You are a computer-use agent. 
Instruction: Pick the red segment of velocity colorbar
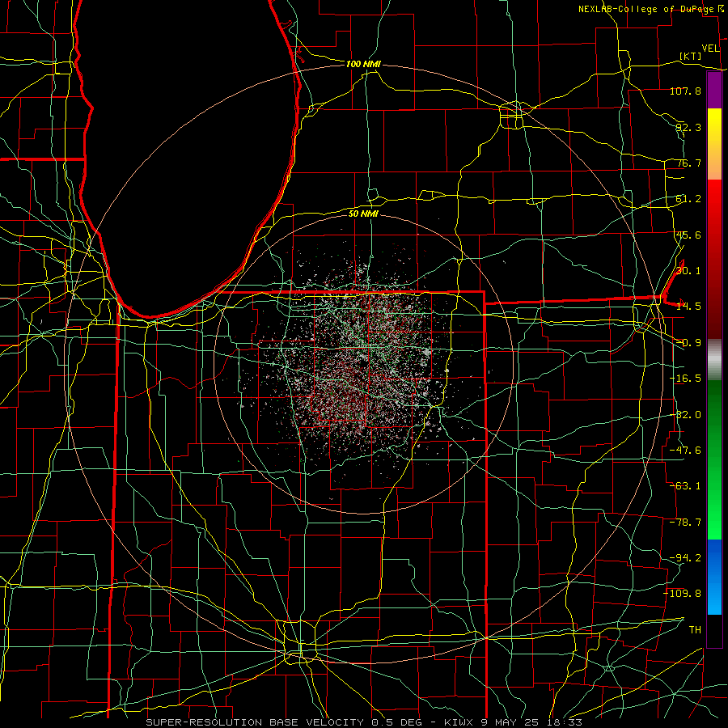click(714, 259)
